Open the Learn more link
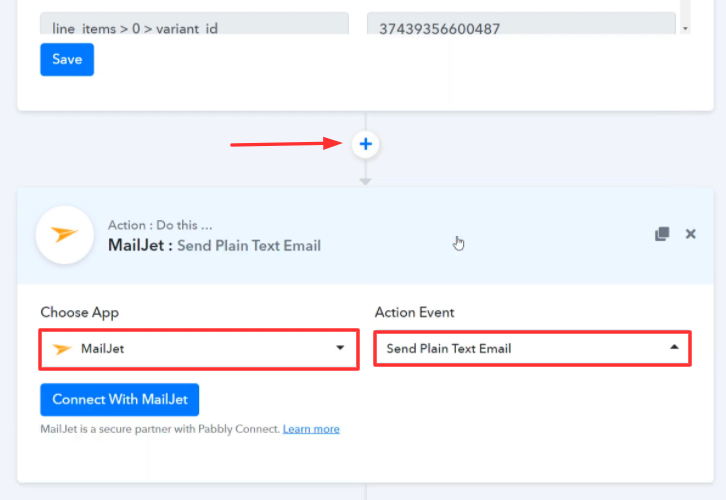726x500 pixels. pos(311,429)
